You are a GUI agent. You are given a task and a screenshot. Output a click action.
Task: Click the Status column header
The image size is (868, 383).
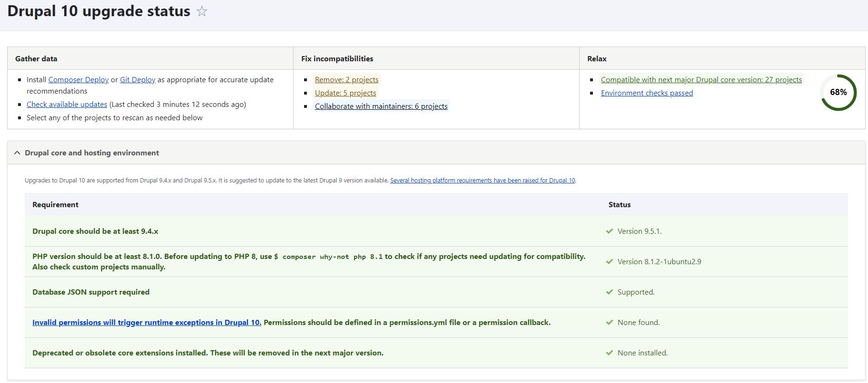(620, 204)
